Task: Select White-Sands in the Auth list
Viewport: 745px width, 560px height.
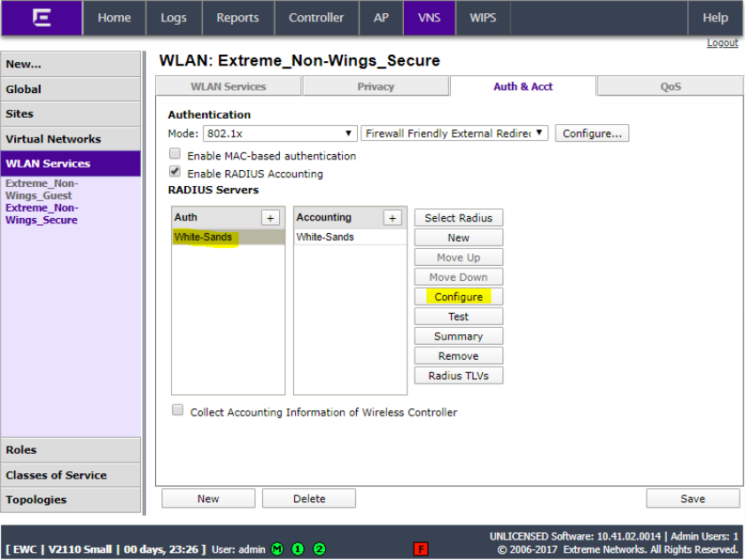Action: [x=228, y=237]
